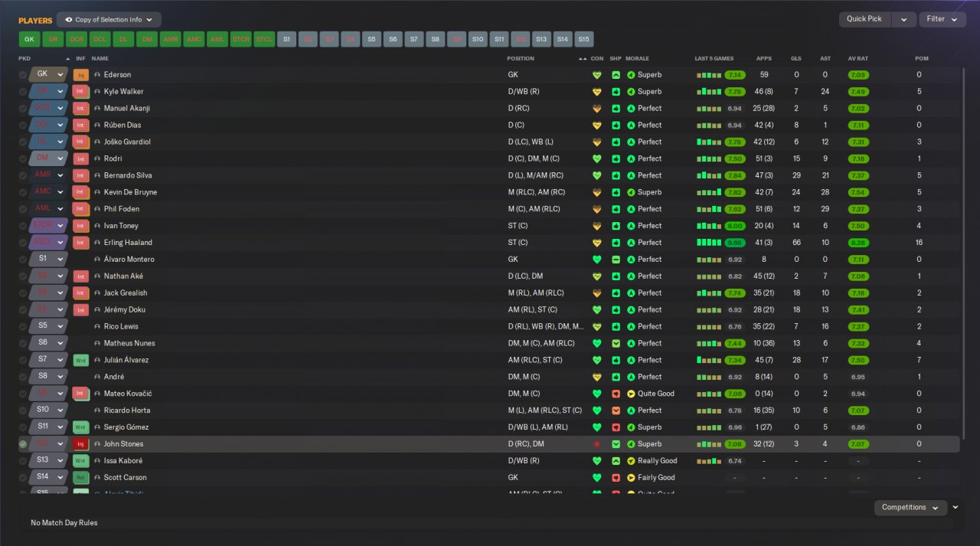Toggle the pick checkmark for John Stones
This screenshot has width=980, height=546.
(x=23, y=444)
